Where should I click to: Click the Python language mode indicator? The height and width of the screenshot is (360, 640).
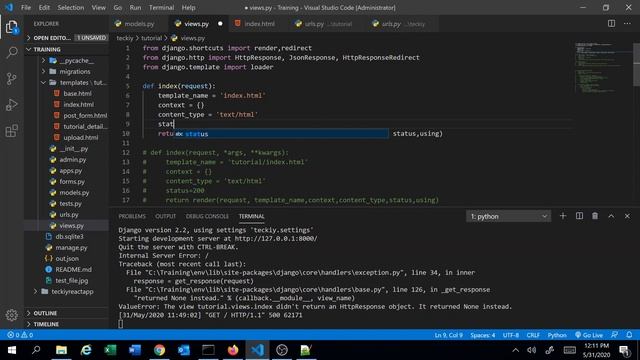click(557, 335)
